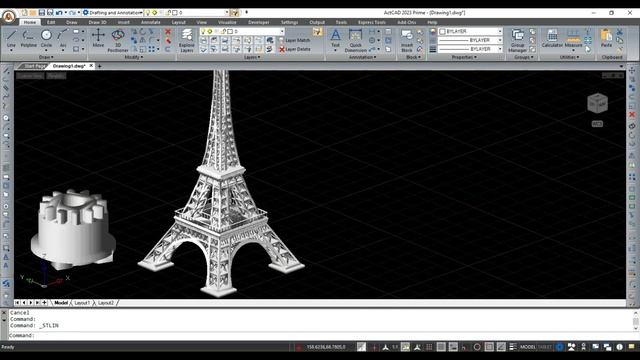Toggle the circle object snap icon in status bar
This screenshot has height=360, width=640.
[477, 347]
